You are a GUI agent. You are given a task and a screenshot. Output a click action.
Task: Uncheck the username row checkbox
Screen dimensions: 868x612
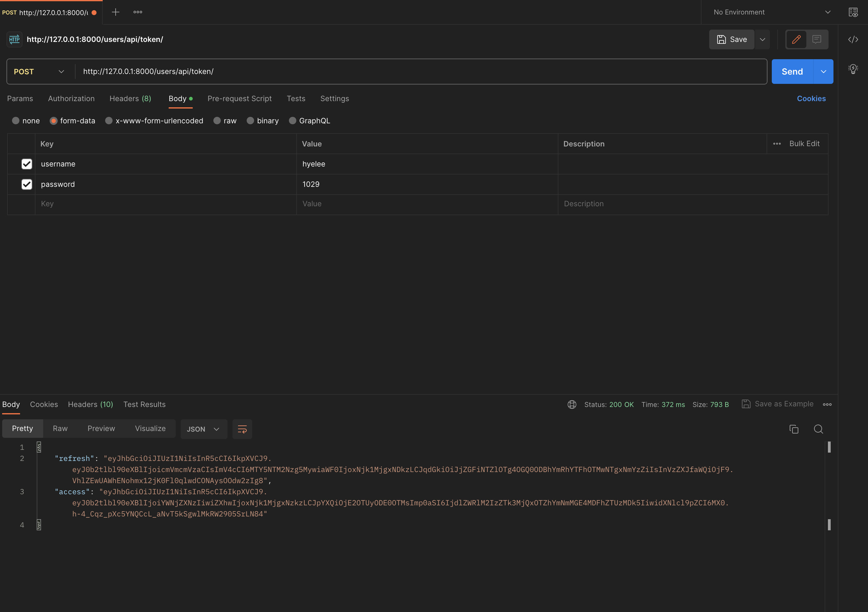(x=27, y=164)
